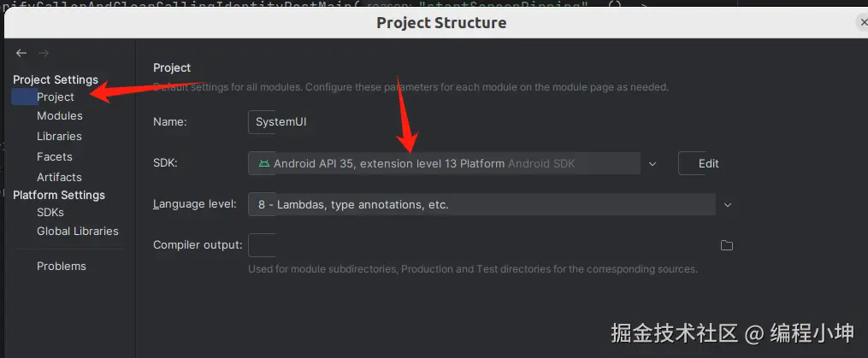
Task: Select Project in Project Settings
Action: pos(56,97)
